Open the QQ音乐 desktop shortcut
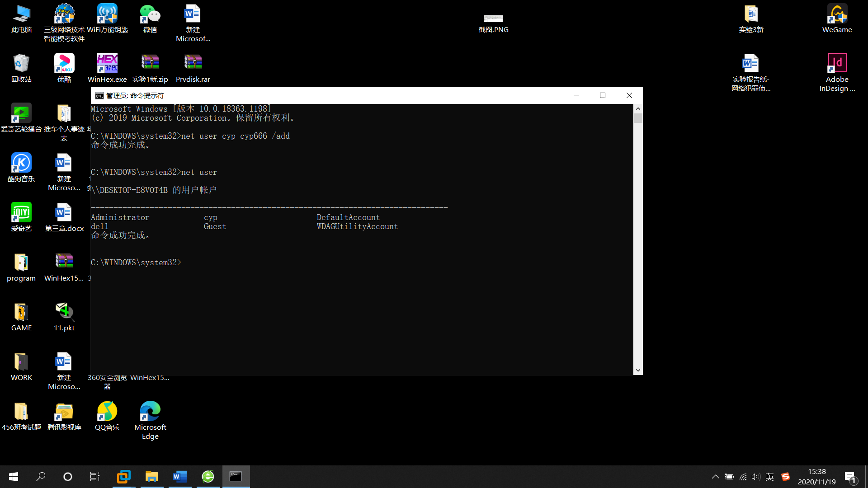This screenshot has width=868, height=488. [107, 411]
